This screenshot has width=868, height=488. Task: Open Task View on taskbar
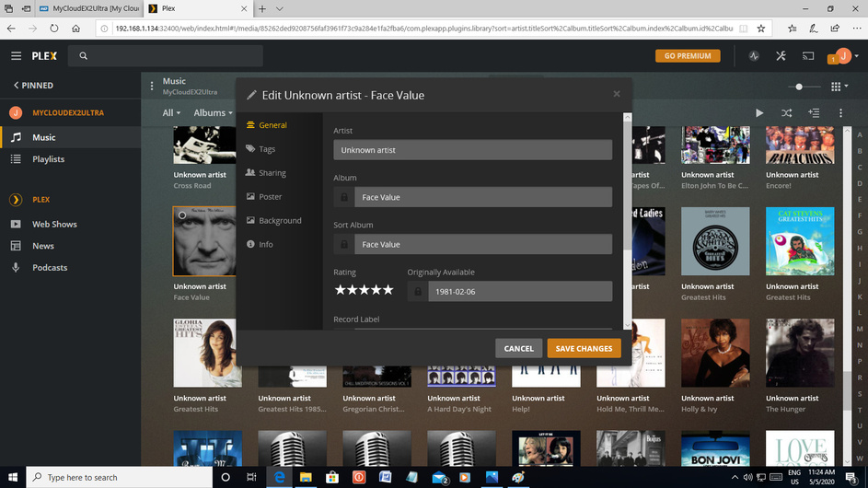click(251, 477)
